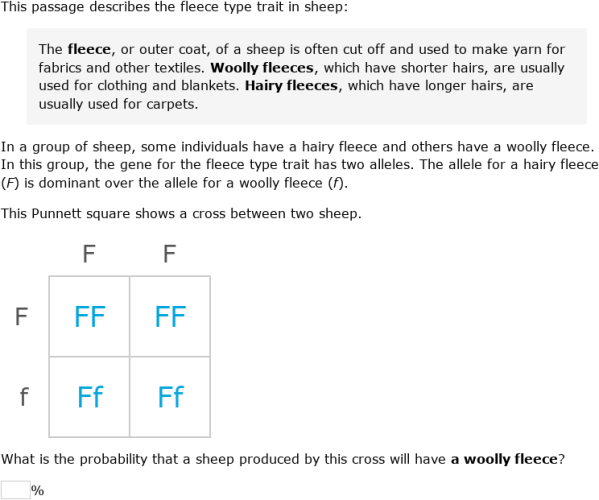
Task: Click the percent sign beside the input
Action: 37,490
